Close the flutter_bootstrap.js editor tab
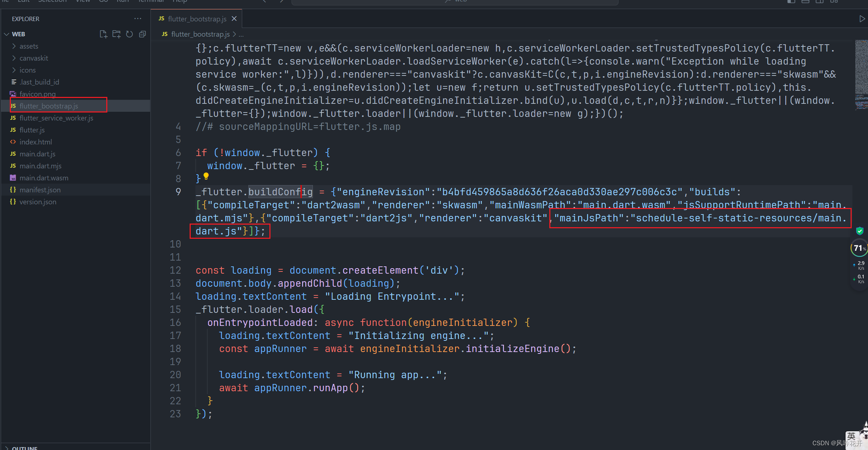 (x=234, y=19)
